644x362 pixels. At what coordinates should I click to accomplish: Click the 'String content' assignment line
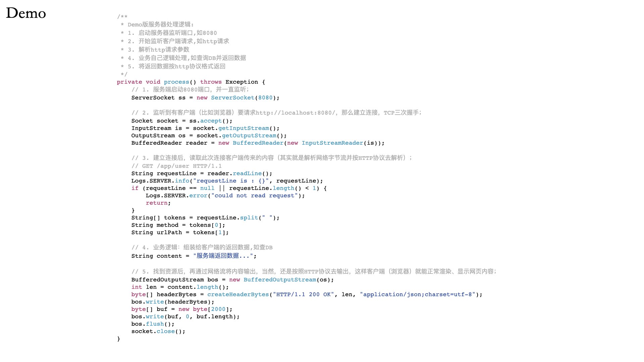[194, 256]
